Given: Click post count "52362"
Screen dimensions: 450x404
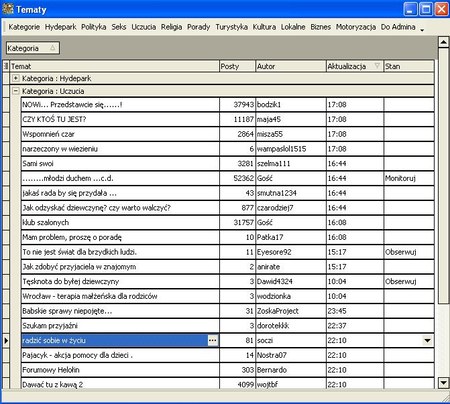Looking at the screenshot, I should [237, 178].
